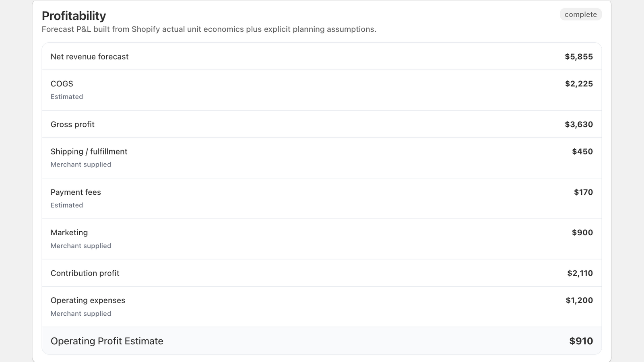The image size is (644, 362).
Task: Select the $2,110 contribution profit value
Action: [580, 273]
